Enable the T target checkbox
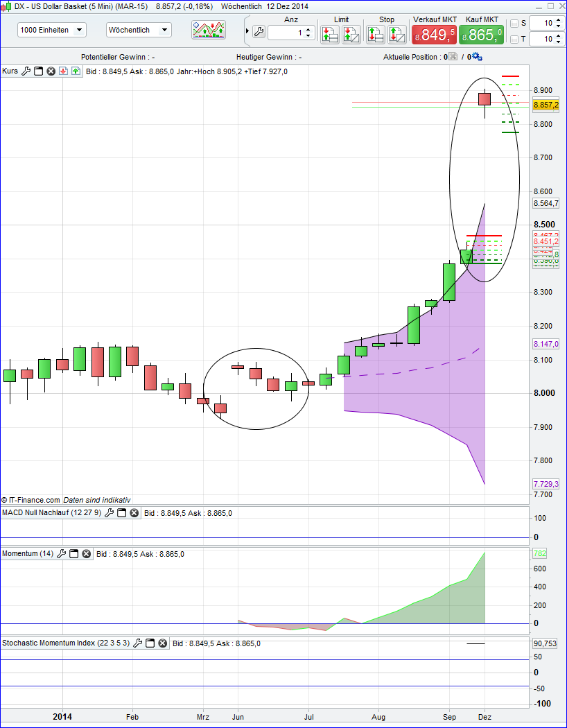 pyautogui.click(x=514, y=39)
